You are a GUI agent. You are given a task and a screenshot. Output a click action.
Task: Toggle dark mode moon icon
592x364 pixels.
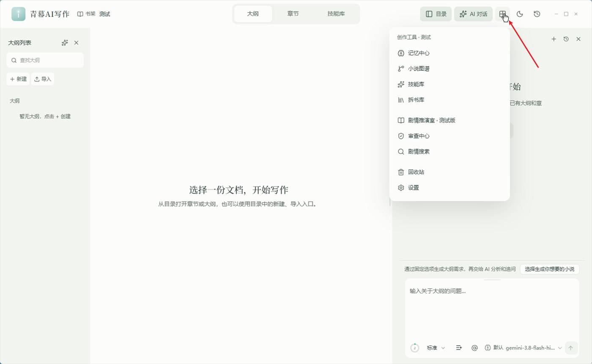(x=520, y=14)
